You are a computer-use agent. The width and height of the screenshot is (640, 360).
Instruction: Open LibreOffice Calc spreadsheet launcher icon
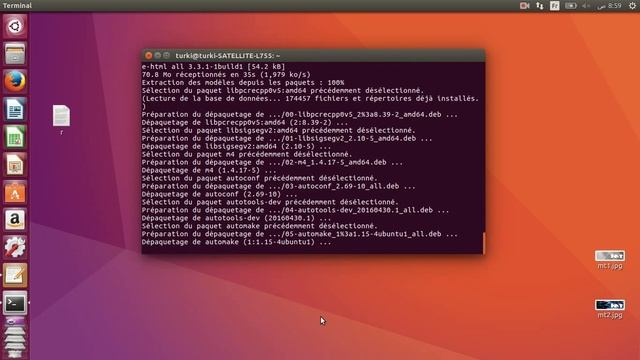(x=15, y=137)
